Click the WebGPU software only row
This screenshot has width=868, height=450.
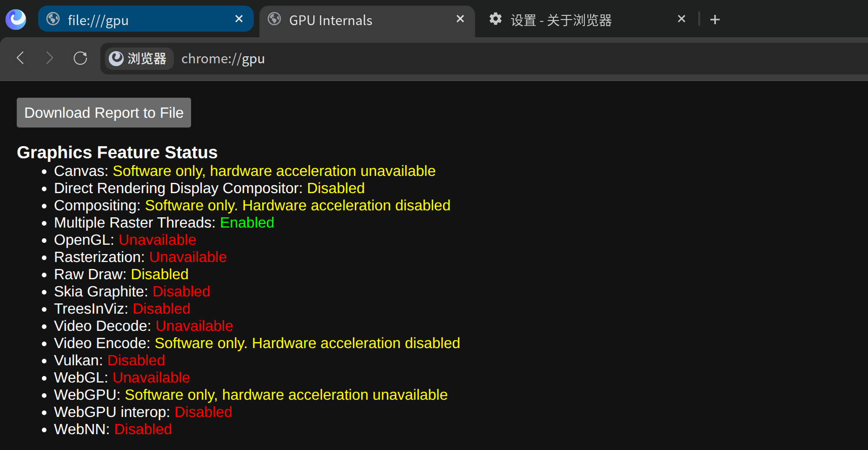[251, 395]
